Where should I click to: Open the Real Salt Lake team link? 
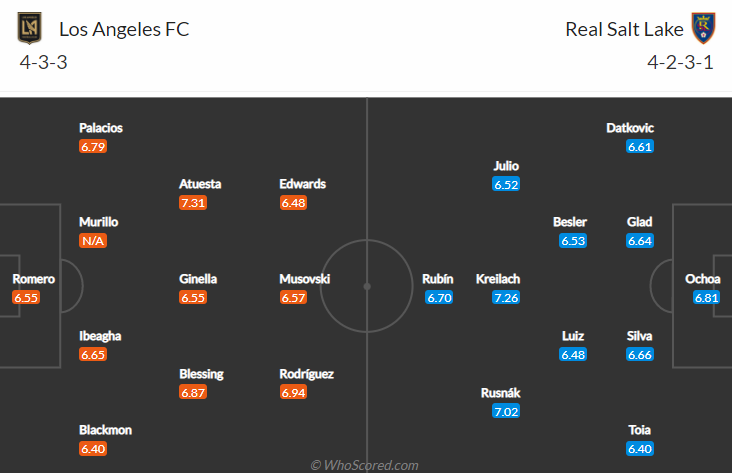coord(624,29)
